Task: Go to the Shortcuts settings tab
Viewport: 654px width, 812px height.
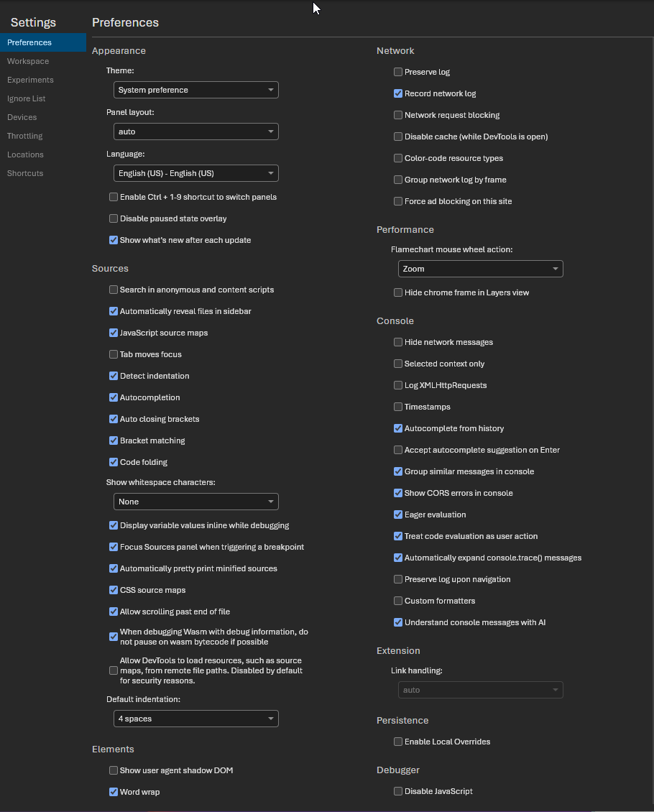Action: point(25,173)
